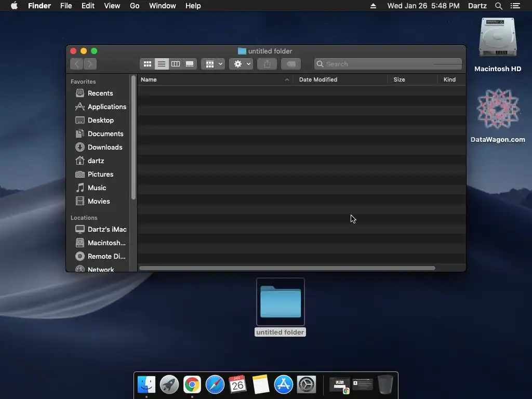Switch Finder to icon view

tap(147, 64)
